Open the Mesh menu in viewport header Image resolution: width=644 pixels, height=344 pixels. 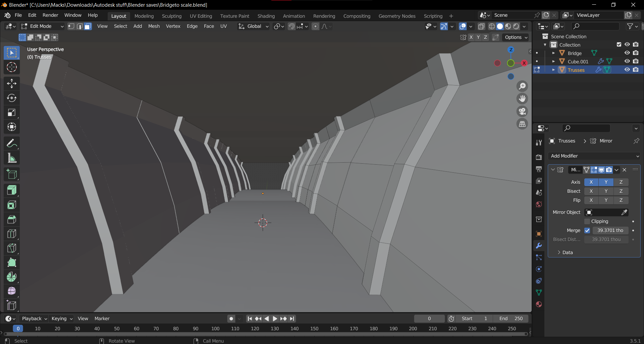[x=154, y=26]
